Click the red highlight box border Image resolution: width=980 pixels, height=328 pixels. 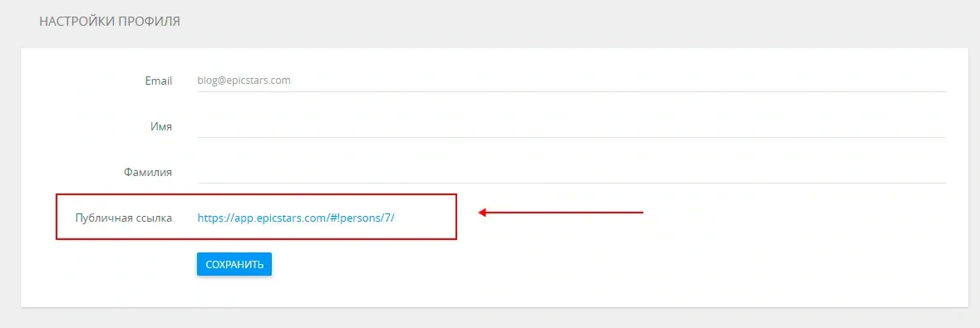tap(256, 194)
